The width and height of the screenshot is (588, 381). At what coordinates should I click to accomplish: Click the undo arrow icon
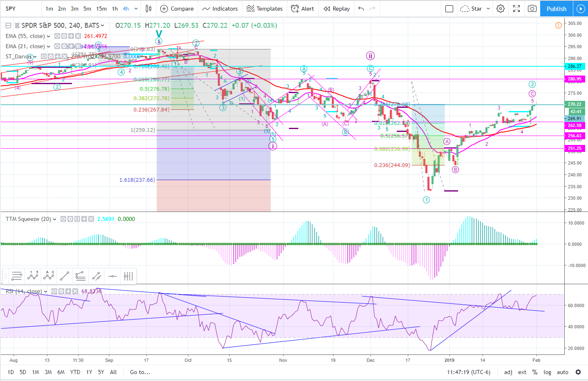[361, 9]
